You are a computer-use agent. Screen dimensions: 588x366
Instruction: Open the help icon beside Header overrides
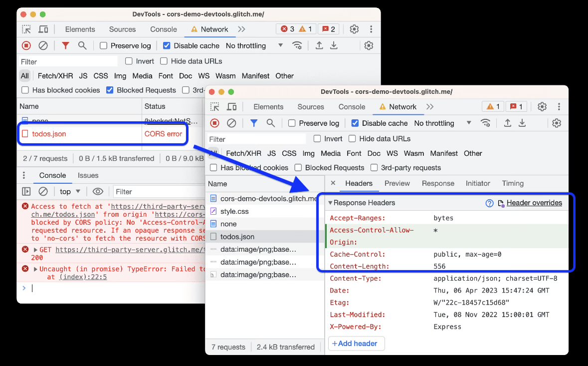pyautogui.click(x=489, y=203)
